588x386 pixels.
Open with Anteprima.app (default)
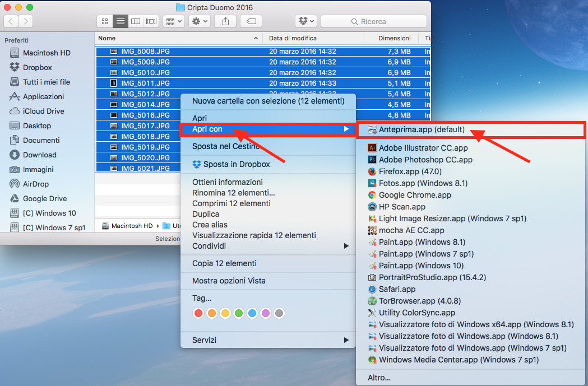pos(471,129)
